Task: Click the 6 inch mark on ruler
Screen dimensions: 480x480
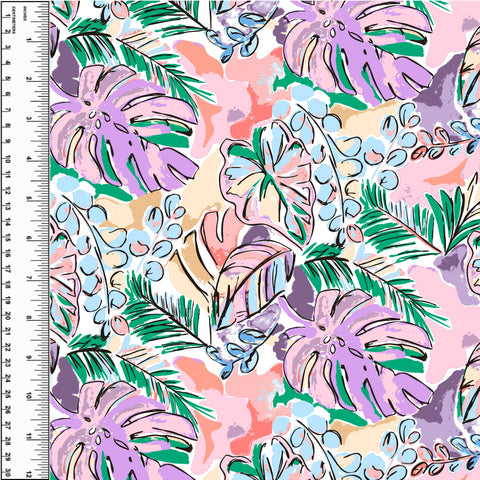Action: [x=29, y=238]
